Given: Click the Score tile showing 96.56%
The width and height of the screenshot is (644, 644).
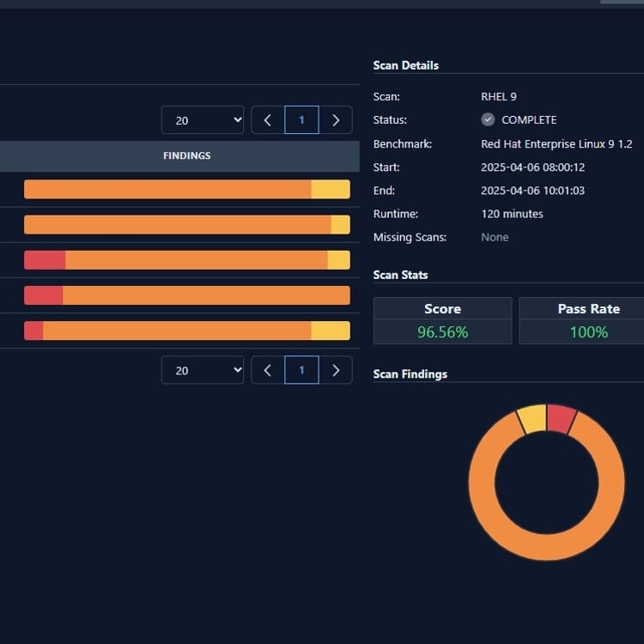Looking at the screenshot, I should tap(442, 320).
